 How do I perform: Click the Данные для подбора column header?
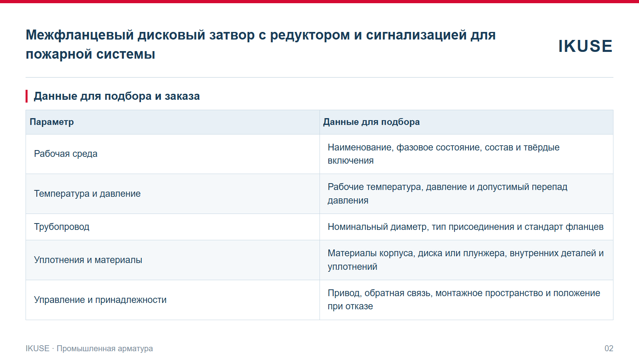coord(466,122)
